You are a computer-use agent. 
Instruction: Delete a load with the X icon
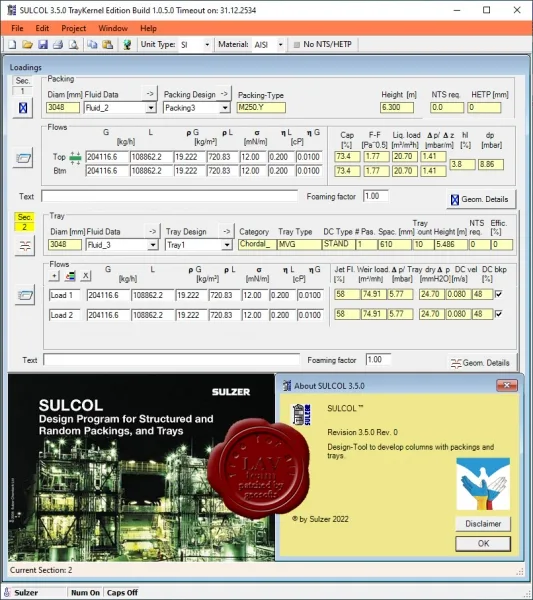click(85, 276)
